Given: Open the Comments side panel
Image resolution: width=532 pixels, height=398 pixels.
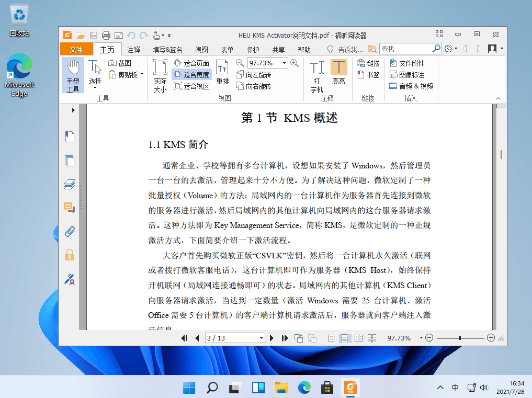Looking at the screenshot, I should click(x=70, y=207).
